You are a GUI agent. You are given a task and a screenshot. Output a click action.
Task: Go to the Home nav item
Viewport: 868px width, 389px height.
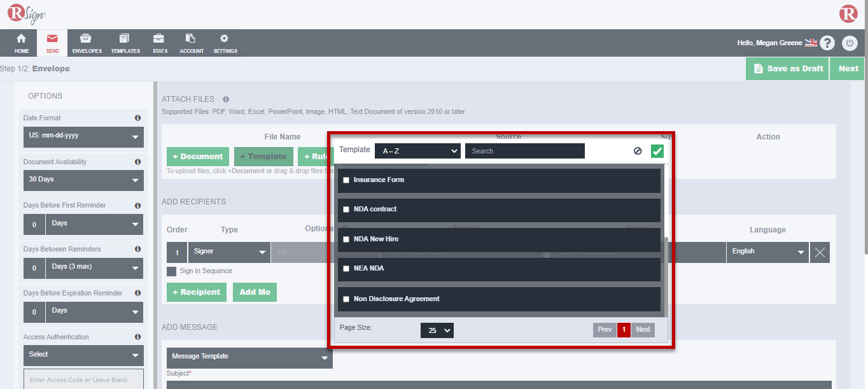22,43
